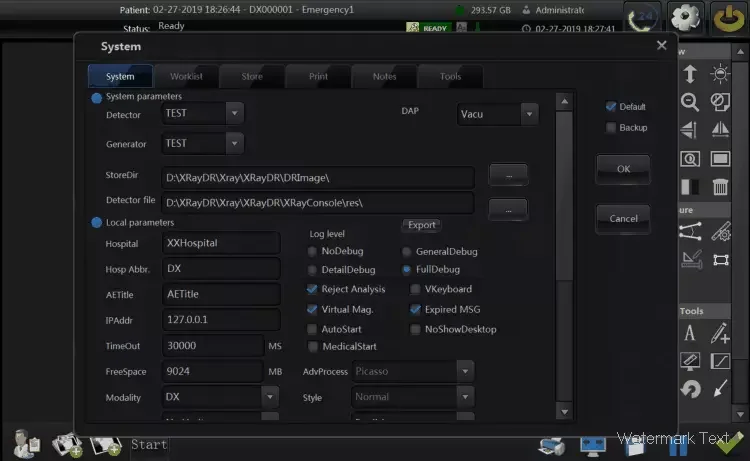Click the patient registration icon at bottom left
The width and height of the screenshot is (750, 461).
[26, 443]
